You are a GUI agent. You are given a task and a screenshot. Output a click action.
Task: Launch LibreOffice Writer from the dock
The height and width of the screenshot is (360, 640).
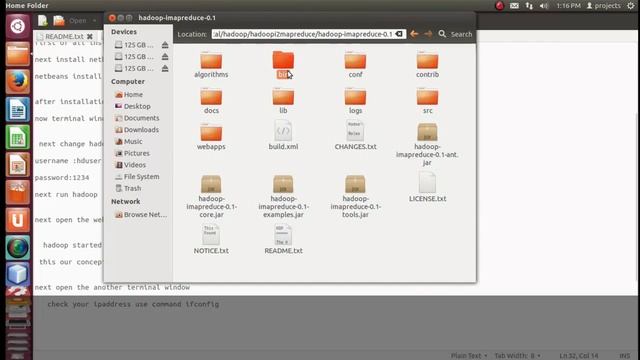(x=17, y=109)
